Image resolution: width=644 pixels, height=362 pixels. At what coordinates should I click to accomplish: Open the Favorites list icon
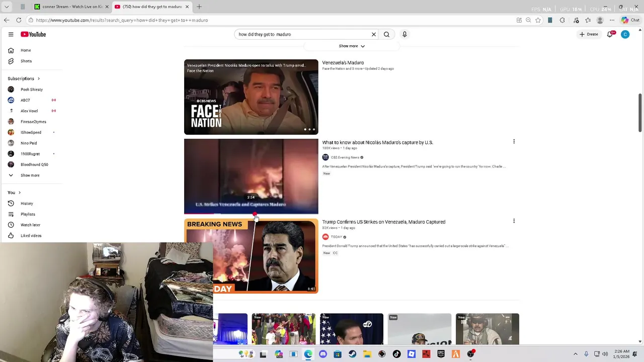(588, 20)
